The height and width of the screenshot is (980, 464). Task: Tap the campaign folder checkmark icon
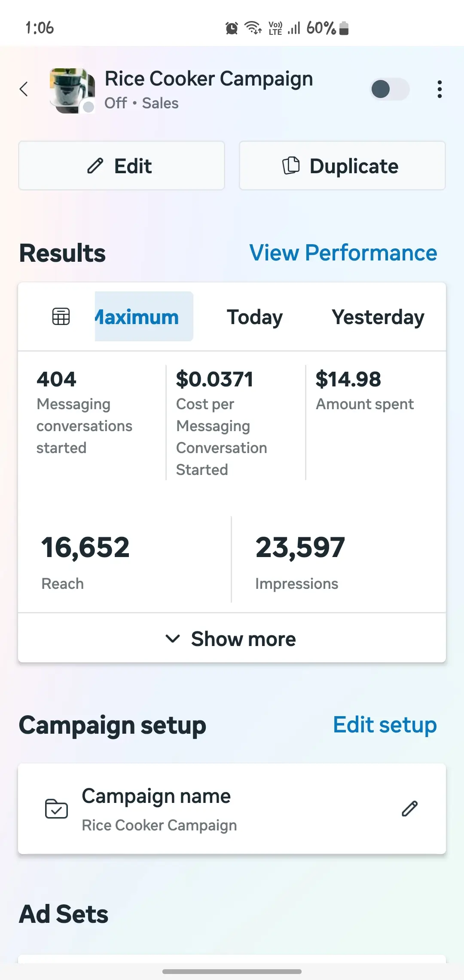[x=56, y=808]
